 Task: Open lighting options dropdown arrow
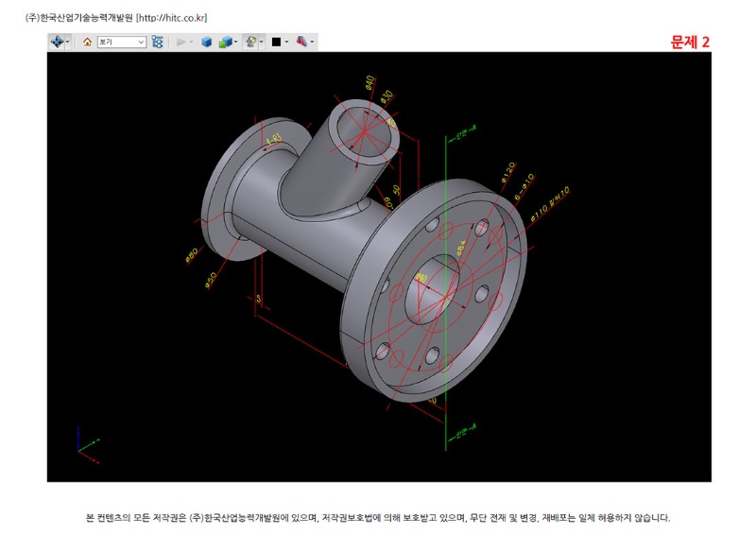(x=262, y=42)
